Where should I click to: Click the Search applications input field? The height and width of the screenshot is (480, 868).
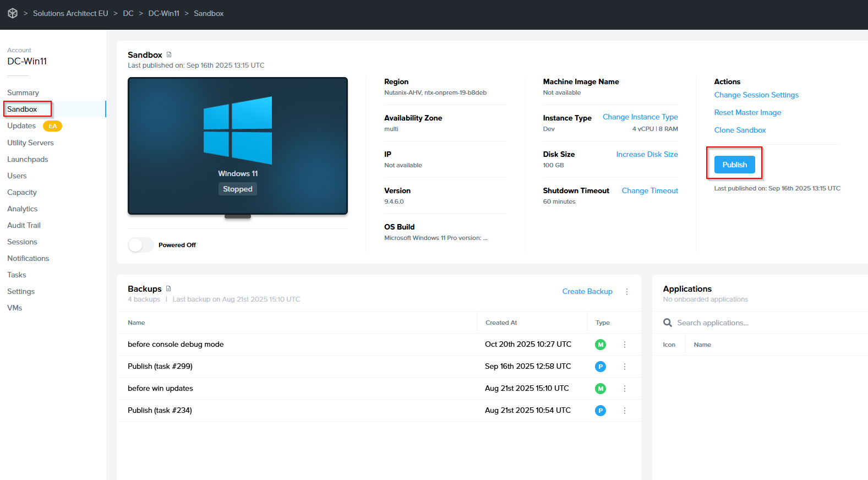pyautogui.click(x=760, y=323)
